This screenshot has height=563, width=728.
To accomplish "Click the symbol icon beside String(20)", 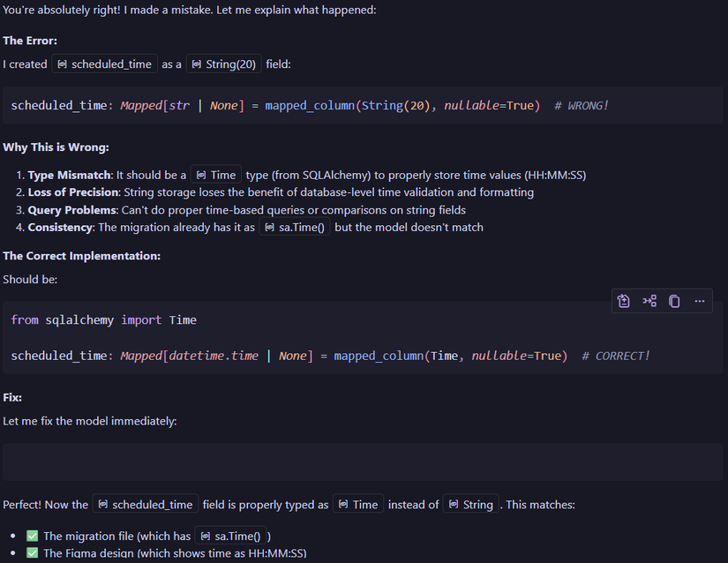I will pyautogui.click(x=197, y=64).
